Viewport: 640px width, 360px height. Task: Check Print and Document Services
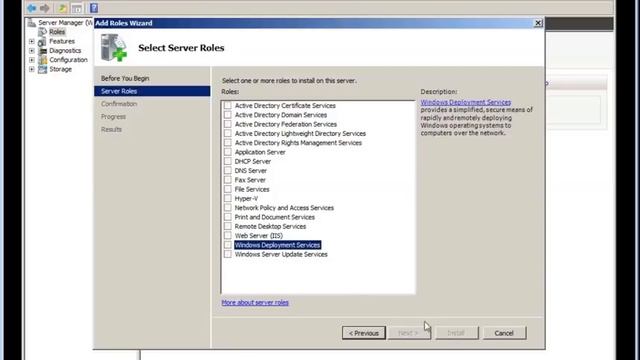pos(228,217)
